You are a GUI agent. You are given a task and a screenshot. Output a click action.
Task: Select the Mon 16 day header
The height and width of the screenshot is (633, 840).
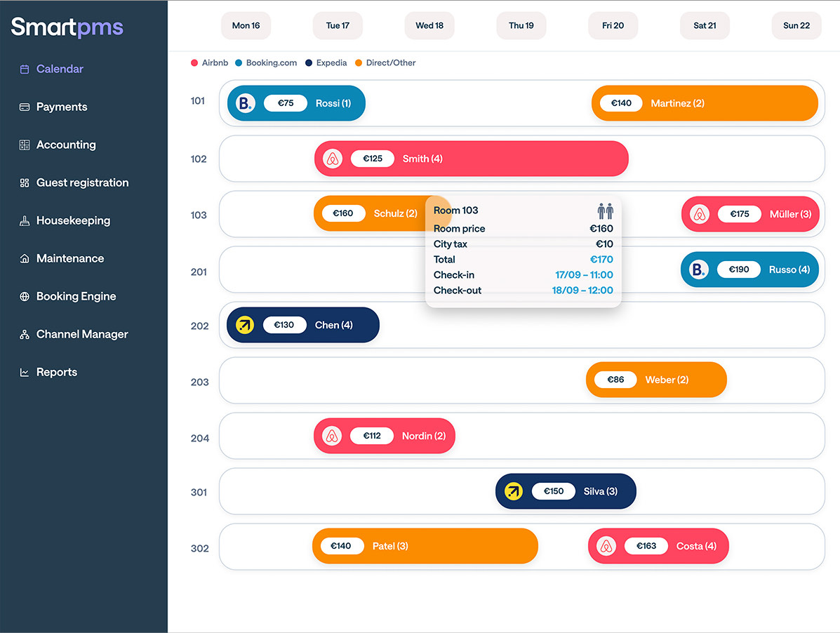pyautogui.click(x=246, y=25)
